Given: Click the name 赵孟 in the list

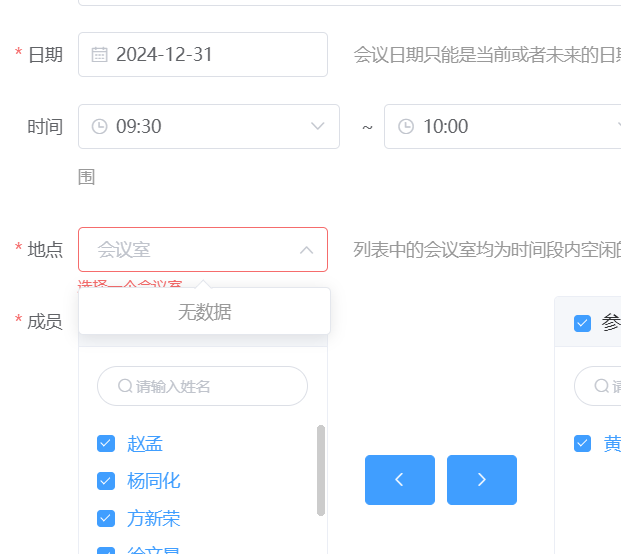Looking at the screenshot, I should click(145, 444).
